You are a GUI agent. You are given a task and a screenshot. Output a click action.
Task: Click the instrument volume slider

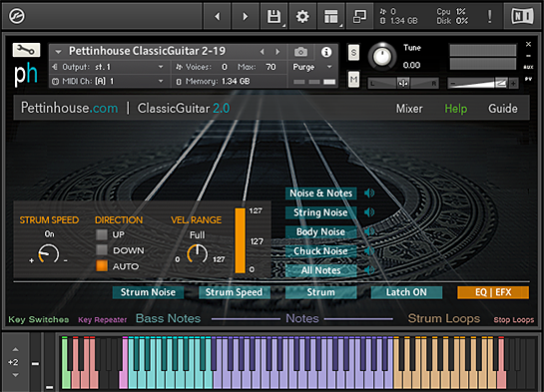click(x=478, y=83)
